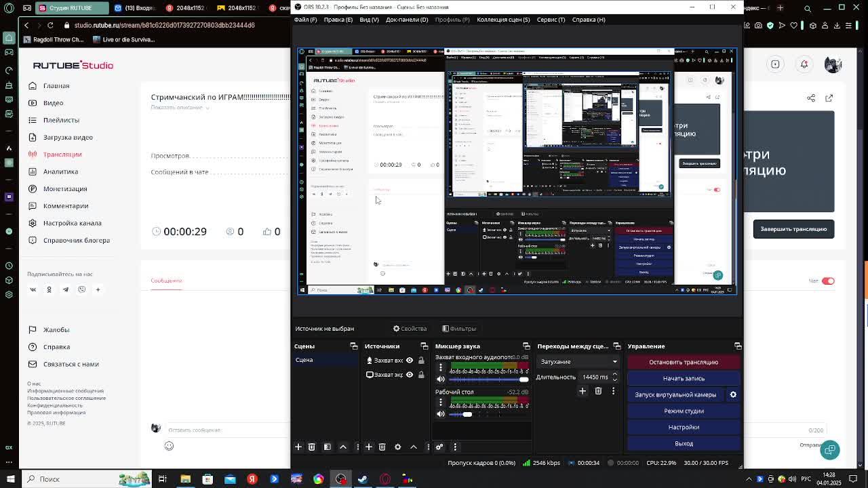Open source properties gear in Sources toolbar
The width and height of the screenshot is (868, 488).
click(x=398, y=447)
